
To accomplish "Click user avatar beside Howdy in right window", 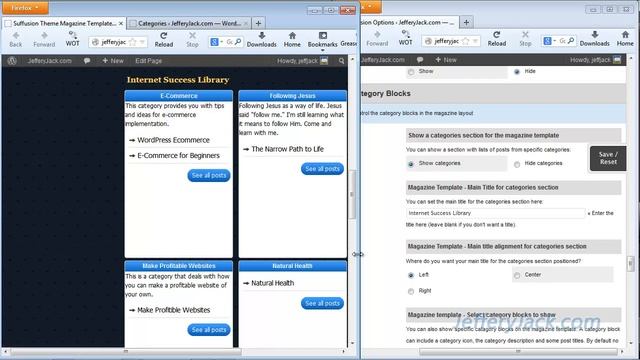I will pos(617,60).
